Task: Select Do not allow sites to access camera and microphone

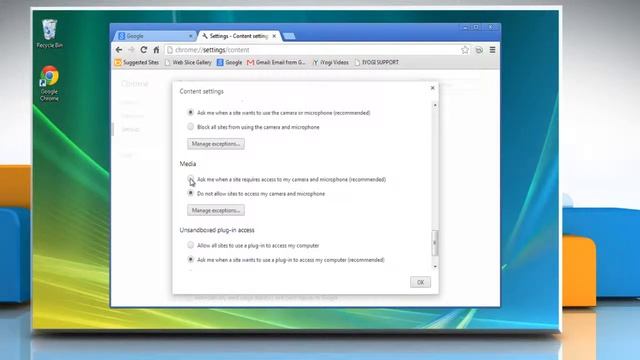Action: (x=190, y=193)
